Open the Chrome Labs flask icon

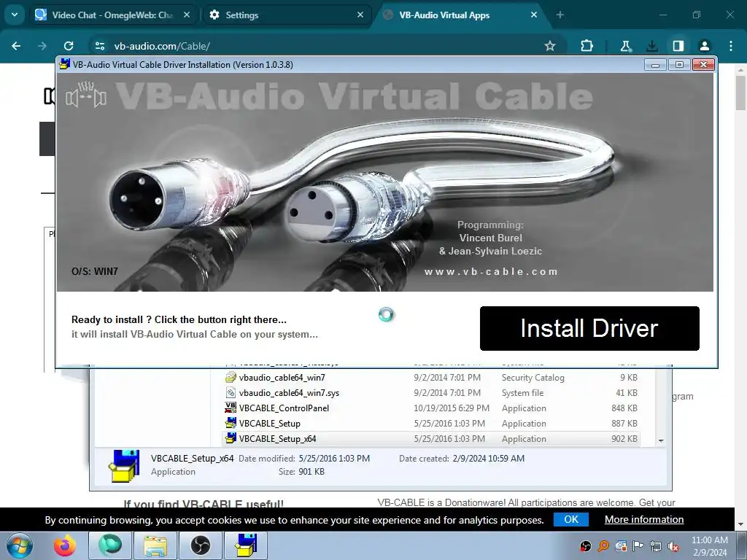pos(625,46)
